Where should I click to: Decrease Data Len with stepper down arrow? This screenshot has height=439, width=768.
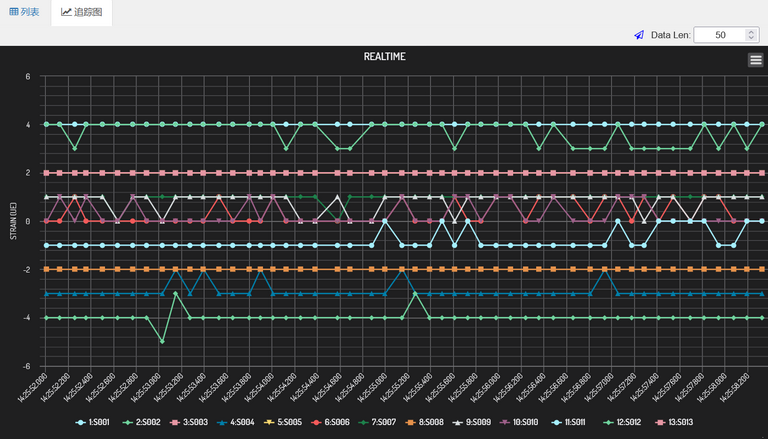click(x=751, y=39)
